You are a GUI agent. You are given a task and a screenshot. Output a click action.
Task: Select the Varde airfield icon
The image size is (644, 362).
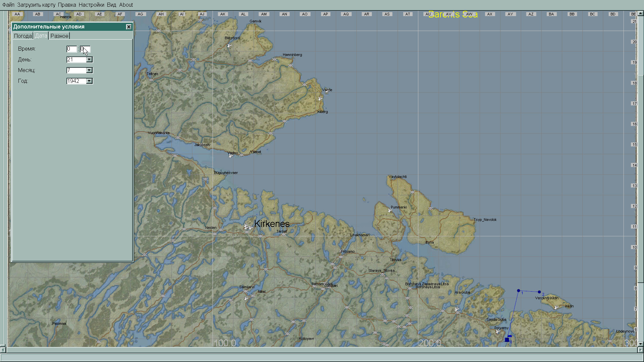point(320,99)
